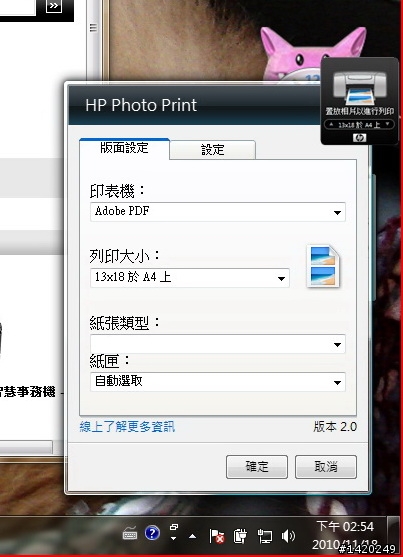This screenshot has height=557, width=403.
Task: Click the 列印大小 label
Action: tap(125, 256)
